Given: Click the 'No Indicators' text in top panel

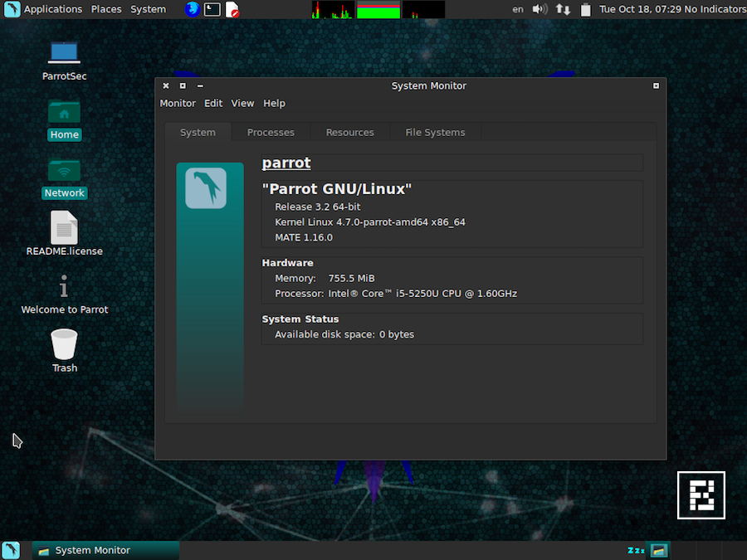Looking at the screenshot, I should [x=715, y=9].
